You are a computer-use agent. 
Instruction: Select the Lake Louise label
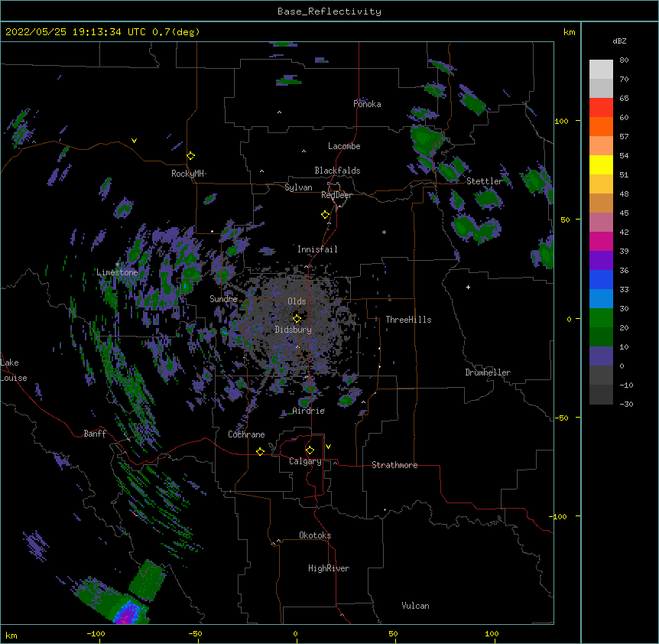14,370
